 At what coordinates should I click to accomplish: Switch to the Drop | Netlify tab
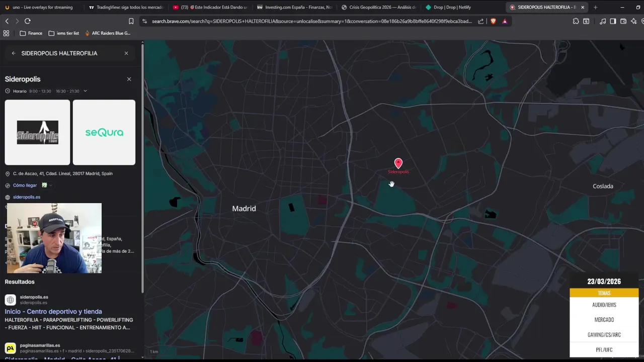(463, 7)
